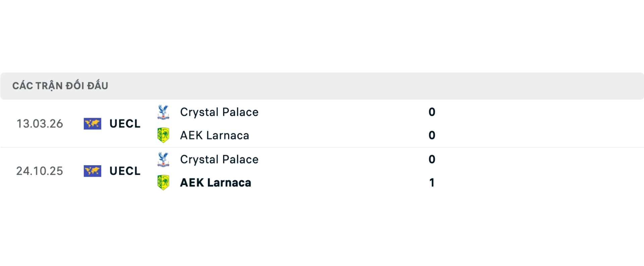
Task: Click the Crystal Palace crest in the 13.03.26 match
Action: pyautogui.click(x=163, y=112)
